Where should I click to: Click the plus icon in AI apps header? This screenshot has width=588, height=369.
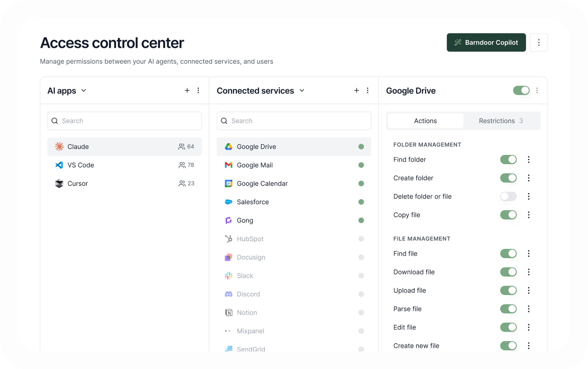[187, 90]
